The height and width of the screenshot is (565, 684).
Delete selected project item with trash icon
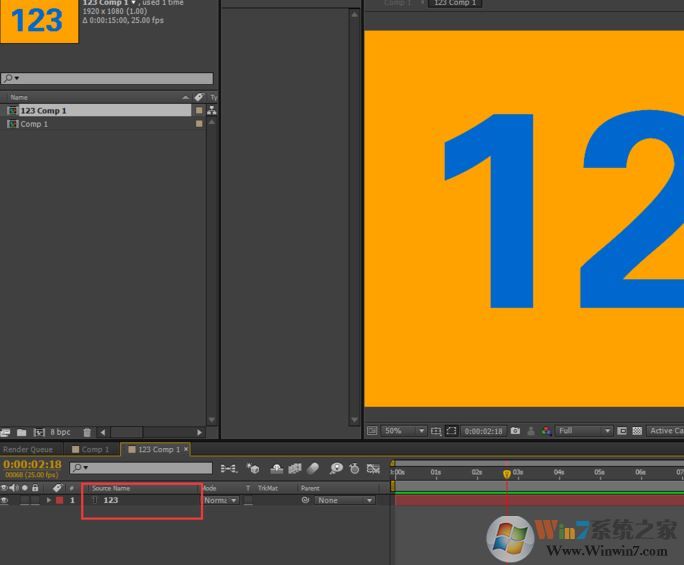point(87,432)
